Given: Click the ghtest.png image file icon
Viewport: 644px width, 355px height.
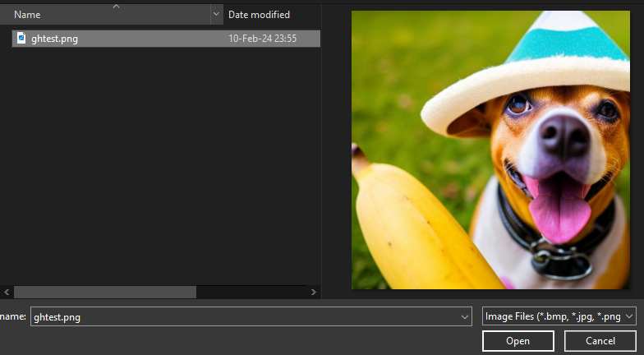Looking at the screenshot, I should [x=21, y=38].
